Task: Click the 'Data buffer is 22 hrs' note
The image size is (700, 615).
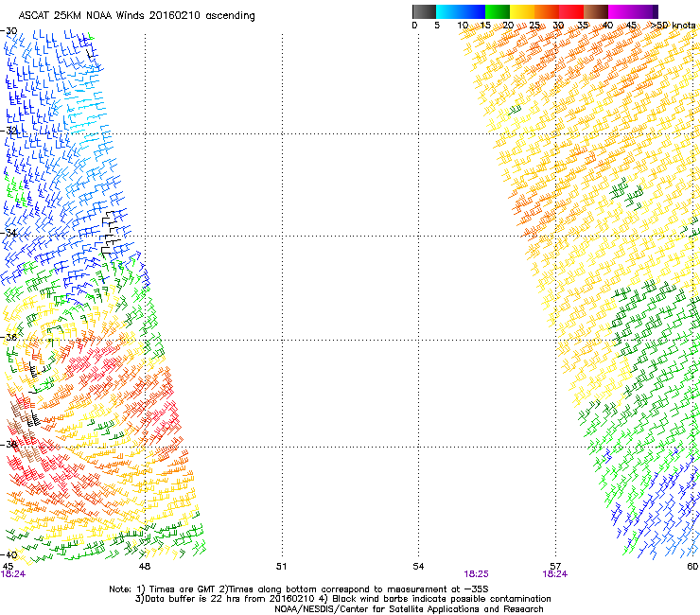Action: pyautogui.click(x=342, y=599)
